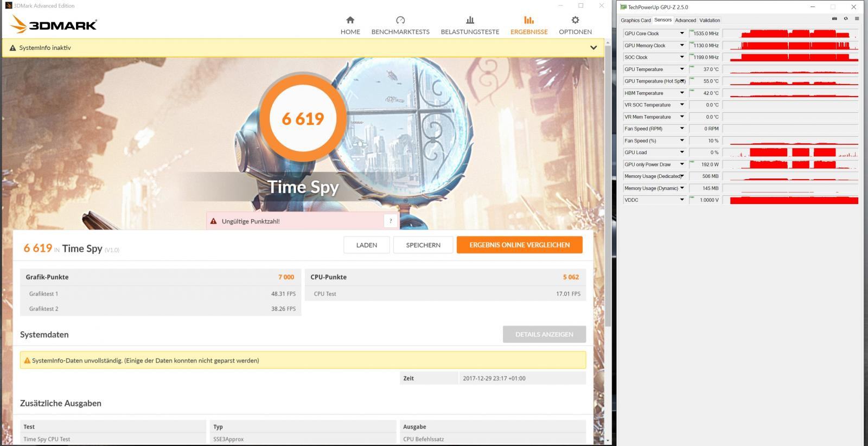
Task: Click the warning triangle in SystemInfo inaktiv banner
Action: 12,48
